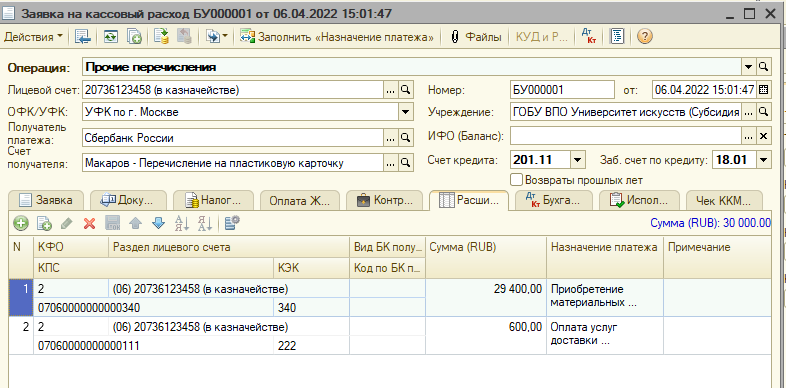
Task: Click magnifier beside Счет получателя field
Action: (x=406, y=162)
